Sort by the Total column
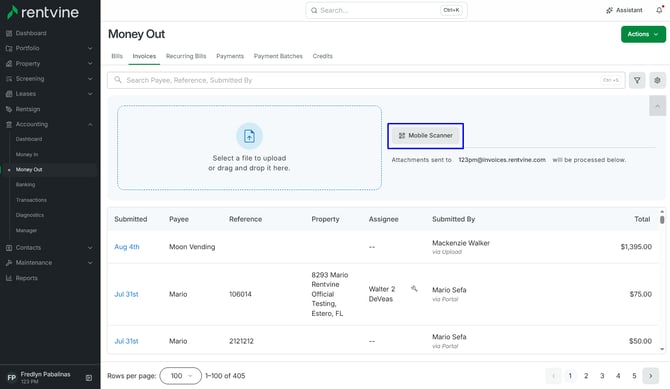This screenshot has width=670, height=389. tap(642, 219)
